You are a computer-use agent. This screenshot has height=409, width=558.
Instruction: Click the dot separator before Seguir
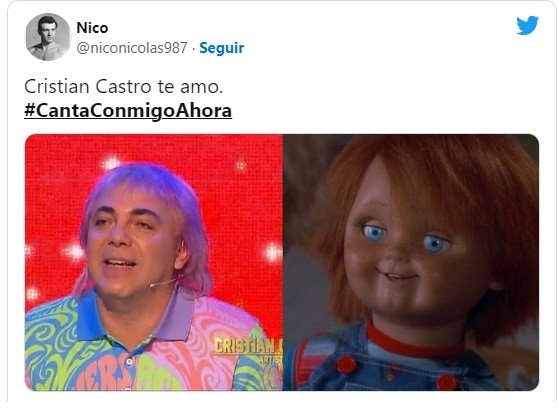193,49
